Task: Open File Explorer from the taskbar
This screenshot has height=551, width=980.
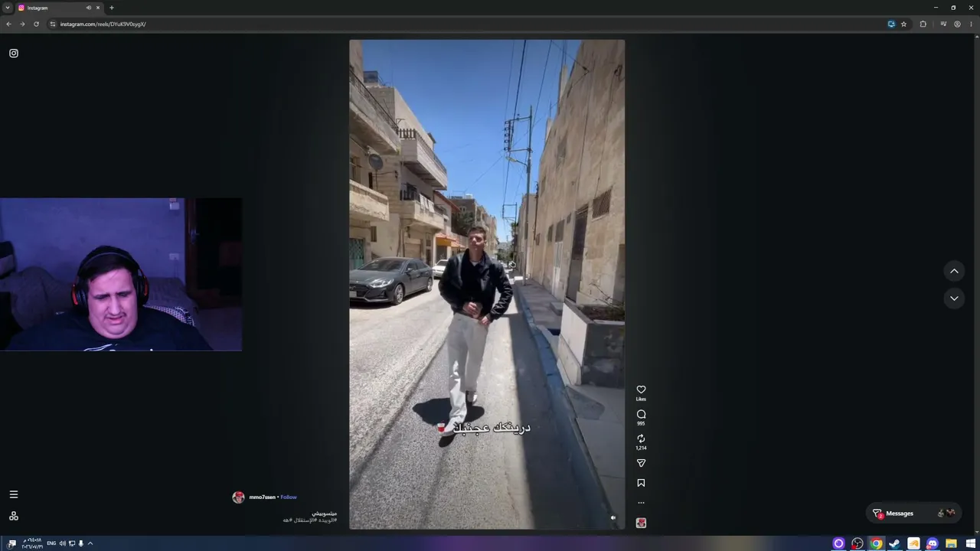Action: point(952,543)
